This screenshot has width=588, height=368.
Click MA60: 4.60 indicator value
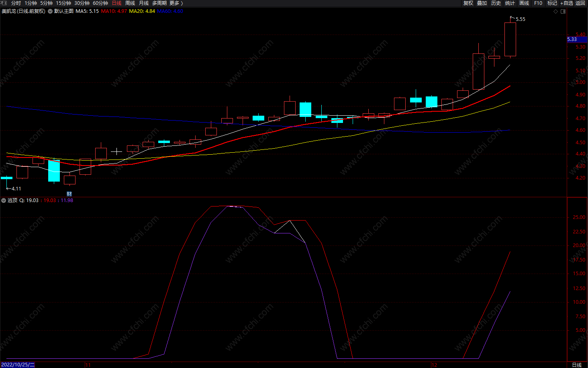(x=170, y=11)
